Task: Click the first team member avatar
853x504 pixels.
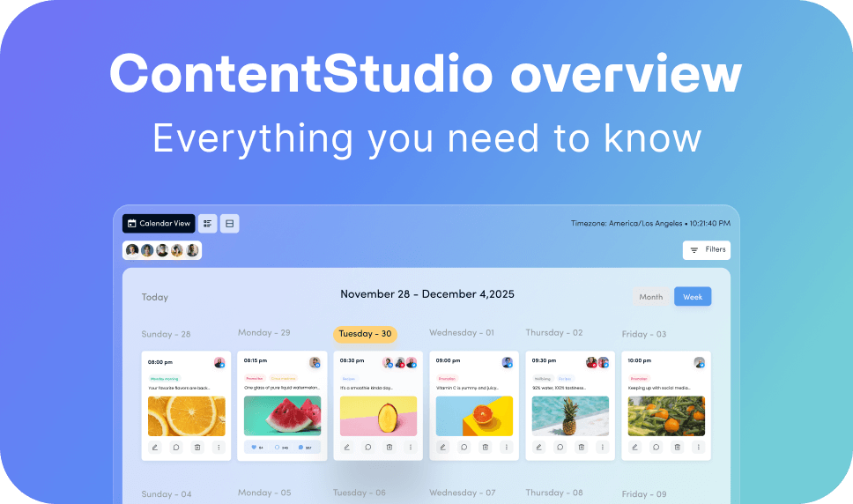Action: [132, 250]
